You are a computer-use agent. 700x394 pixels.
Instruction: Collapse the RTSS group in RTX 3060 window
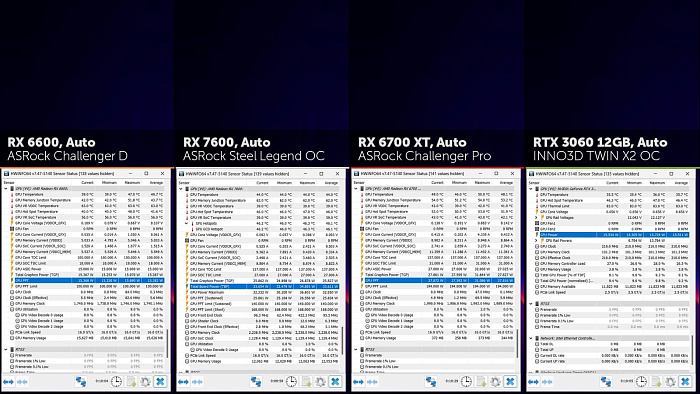(531, 304)
